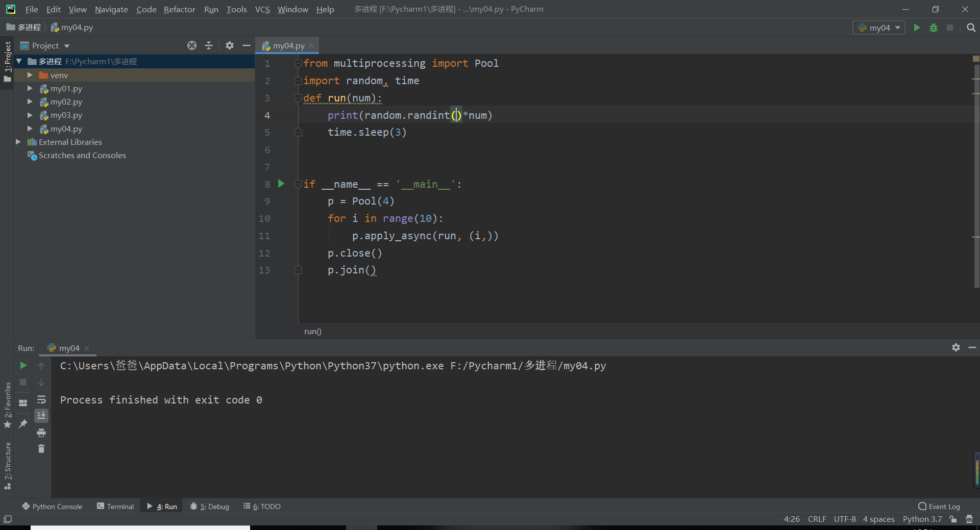Open the File menu
The height and width of the screenshot is (530, 980).
pos(32,9)
